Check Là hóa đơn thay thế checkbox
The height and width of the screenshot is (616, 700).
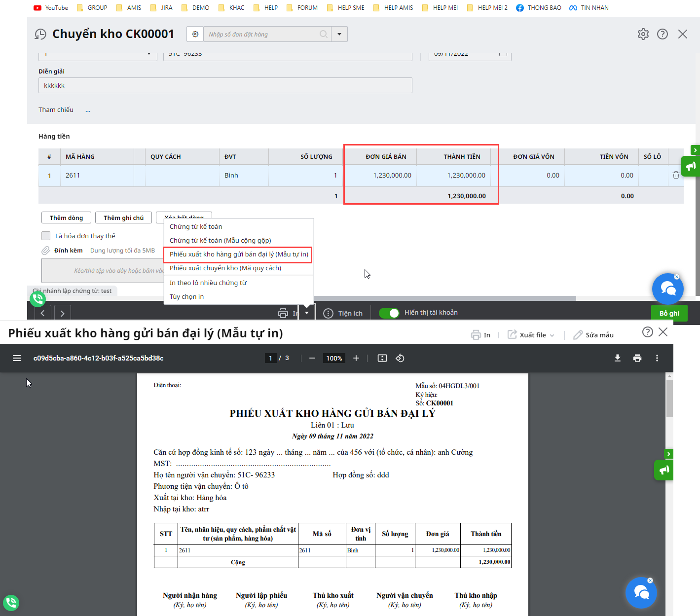click(46, 236)
